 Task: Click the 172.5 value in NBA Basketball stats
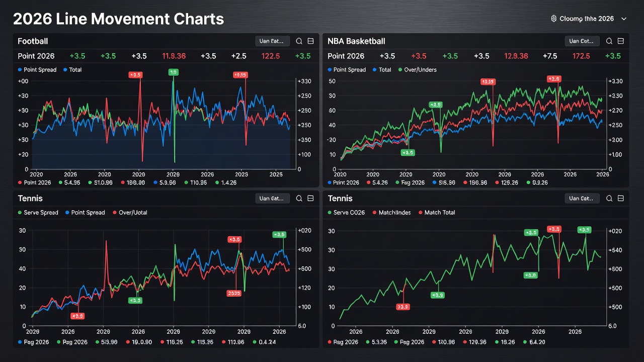[x=581, y=56]
